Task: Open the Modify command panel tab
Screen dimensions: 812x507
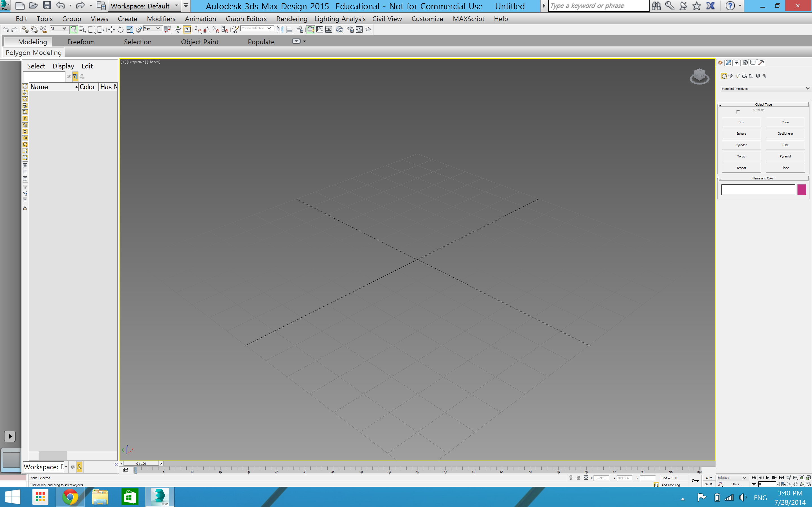Action: [729, 63]
